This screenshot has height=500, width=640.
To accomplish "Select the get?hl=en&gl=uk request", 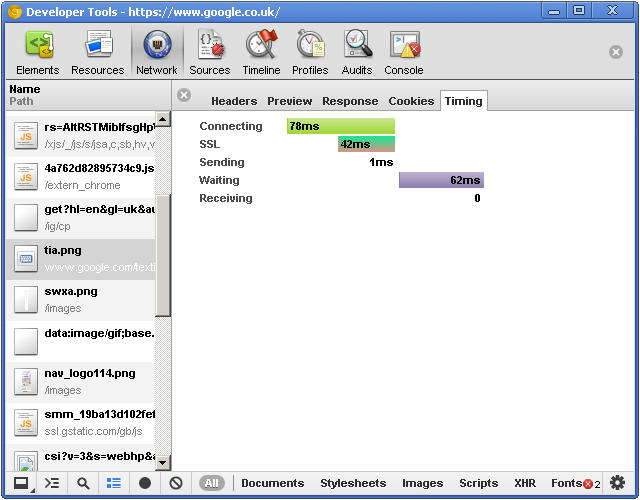I will click(x=81, y=218).
